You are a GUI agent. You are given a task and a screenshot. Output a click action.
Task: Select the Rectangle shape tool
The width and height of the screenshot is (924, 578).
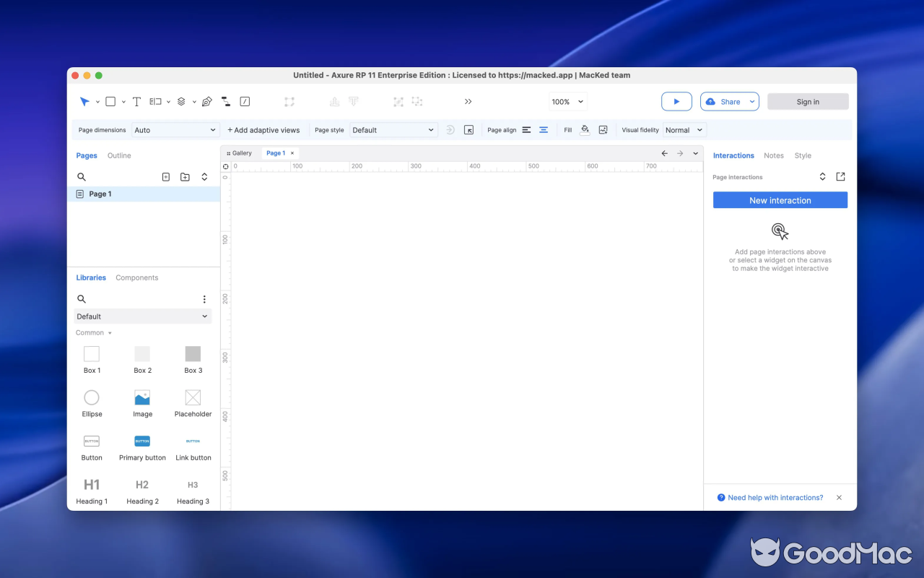[x=110, y=101]
